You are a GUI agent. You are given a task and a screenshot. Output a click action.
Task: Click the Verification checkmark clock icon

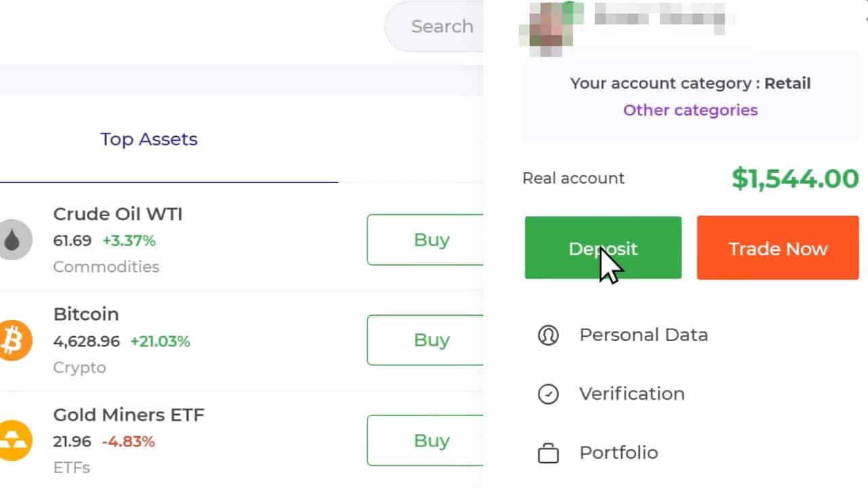coord(548,394)
